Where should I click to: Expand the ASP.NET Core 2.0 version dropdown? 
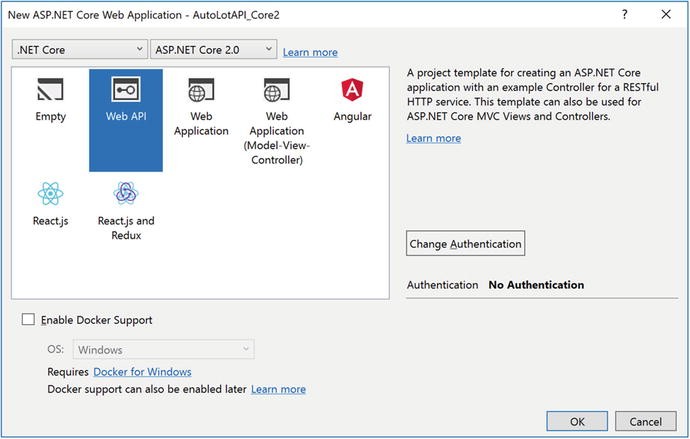coord(213,49)
